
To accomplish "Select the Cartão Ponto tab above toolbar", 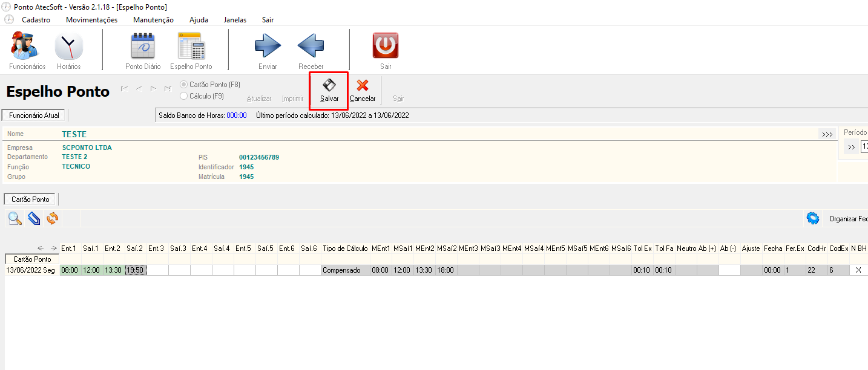I will click(30, 199).
